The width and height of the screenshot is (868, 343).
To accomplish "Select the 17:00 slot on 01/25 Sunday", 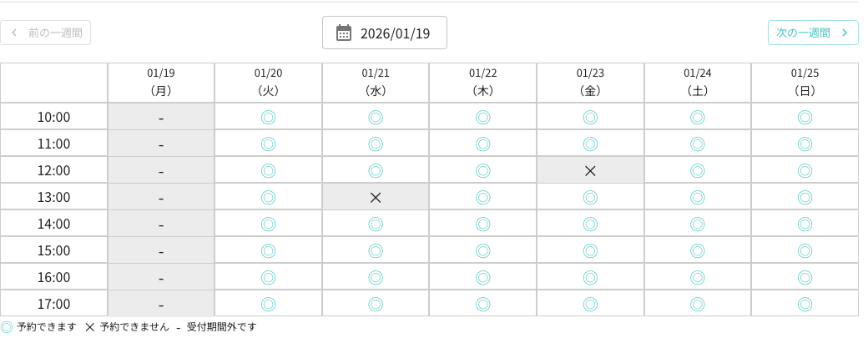I will [x=805, y=304].
